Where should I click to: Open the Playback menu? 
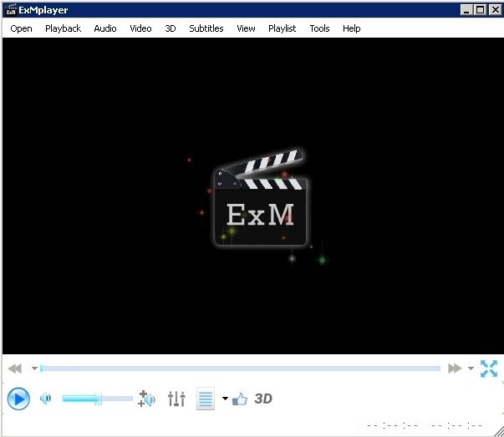click(63, 28)
